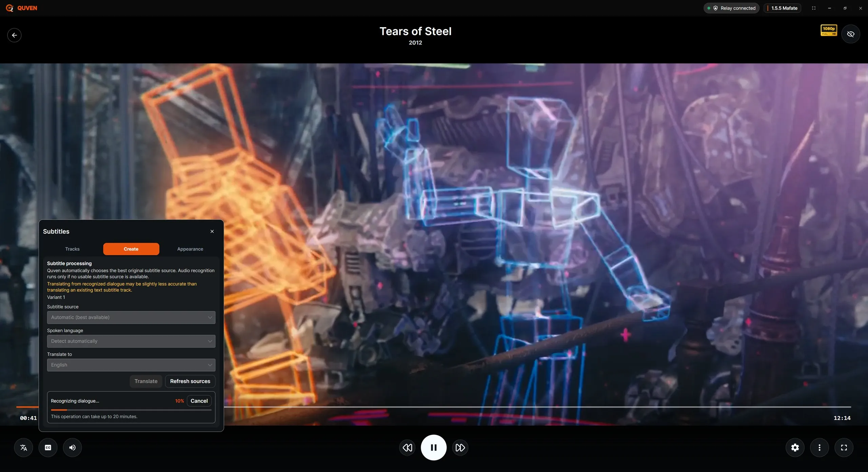Viewport: 868px width, 472px height.
Task: Click the Relay connected status indicator
Action: (x=732, y=8)
